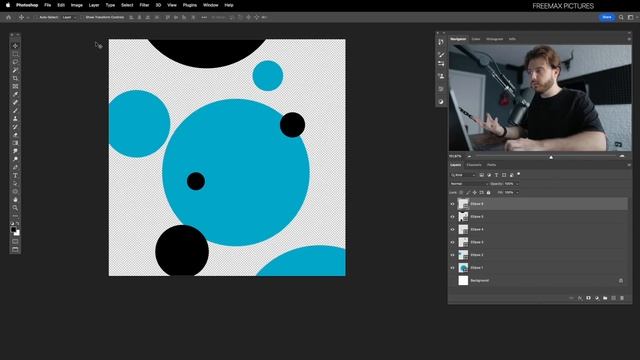Select the Gradient tool
The width and height of the screenshot is (640, 360).
(x=16, y=143)
